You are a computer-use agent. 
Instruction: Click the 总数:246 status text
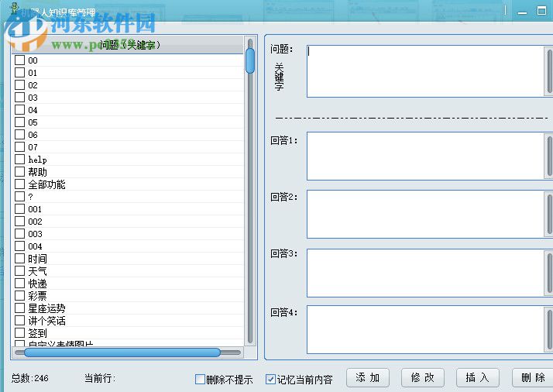(30, 378)
